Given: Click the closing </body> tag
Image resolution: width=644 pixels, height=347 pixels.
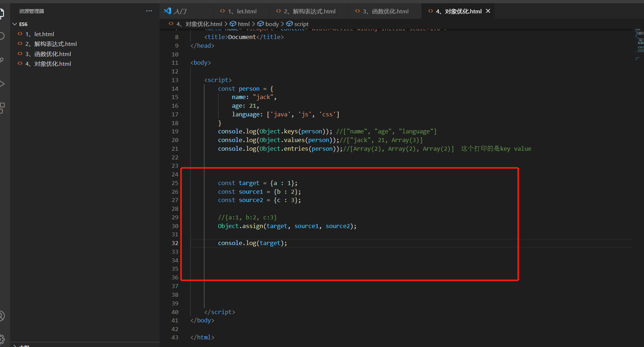Looking at the screenshot, I should [202, 320].
